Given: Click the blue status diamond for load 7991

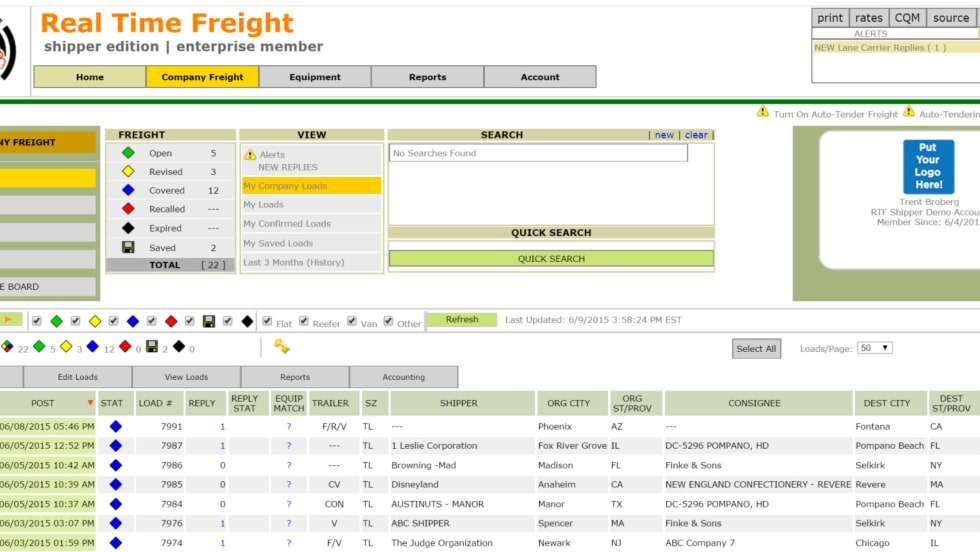Looking at the screenshot, I should coord(115,426).
